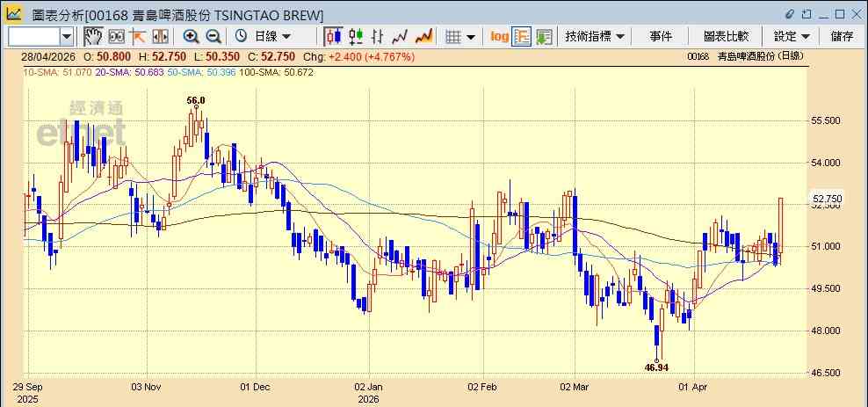
Task: Click the clock period icon
Action: tap(241, 37)
